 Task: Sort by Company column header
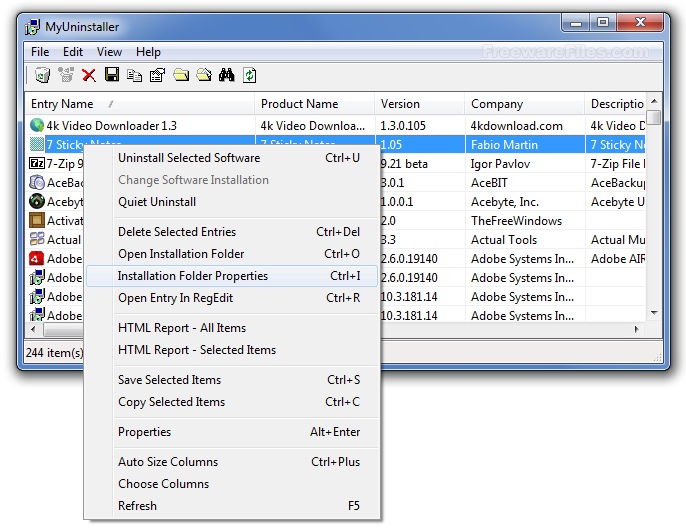pos(525,104)
